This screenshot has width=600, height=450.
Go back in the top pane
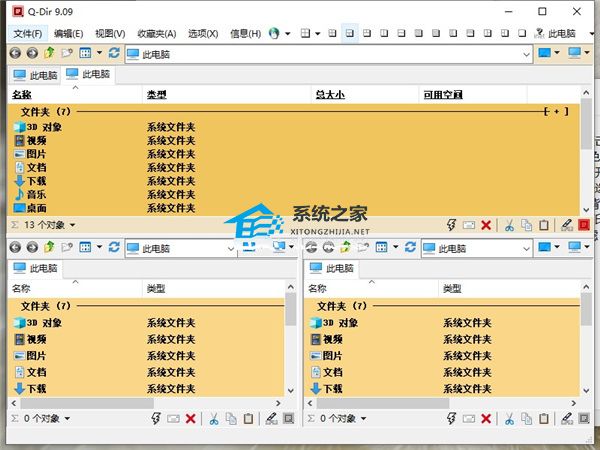pos(15,53)
